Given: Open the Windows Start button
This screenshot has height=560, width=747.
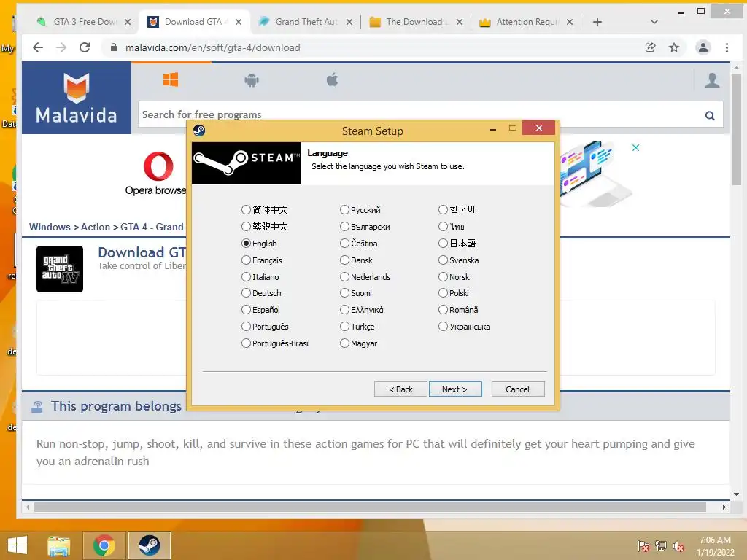Looking at the screenshot, I should (18, 545).
